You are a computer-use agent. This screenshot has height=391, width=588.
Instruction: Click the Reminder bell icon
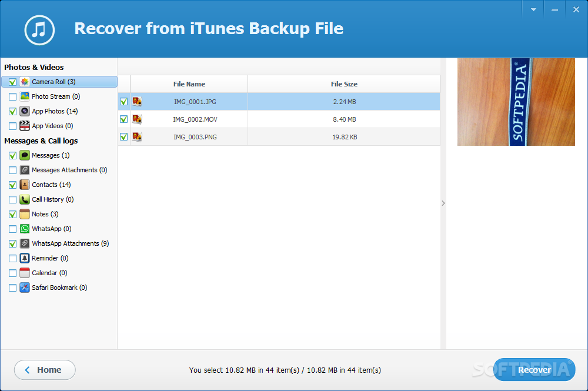click(24, 258)
